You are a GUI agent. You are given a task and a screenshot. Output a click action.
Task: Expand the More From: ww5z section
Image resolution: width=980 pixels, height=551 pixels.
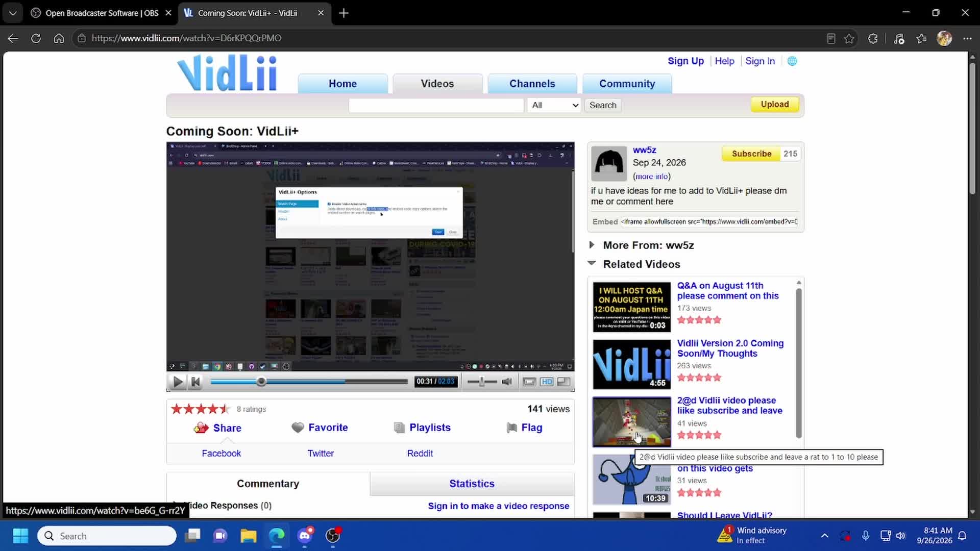pos(648,245)
